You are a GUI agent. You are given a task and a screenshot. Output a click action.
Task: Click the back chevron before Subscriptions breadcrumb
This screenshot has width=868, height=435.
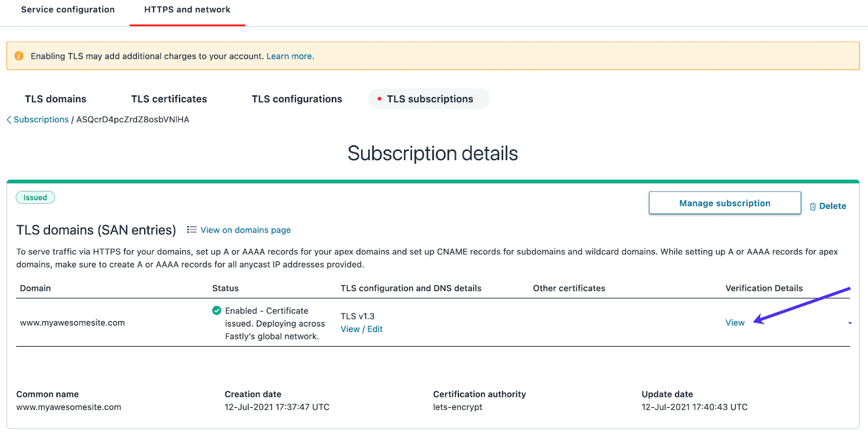[x=8, y=119]
